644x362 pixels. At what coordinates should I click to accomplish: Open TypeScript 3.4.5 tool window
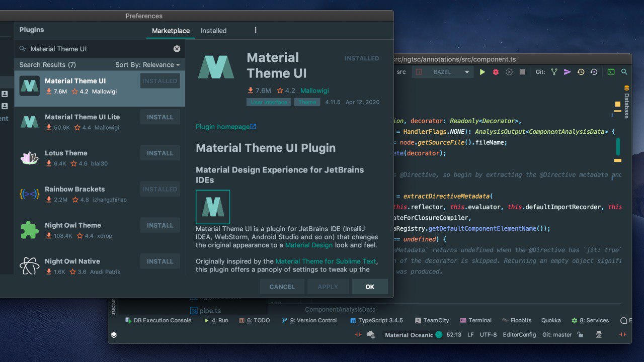377,320
